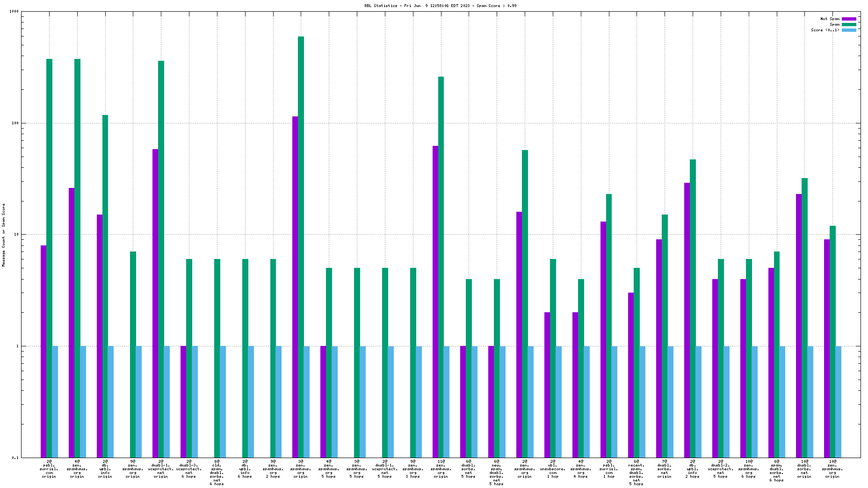Select the old.spam.dnsbl.sorbs.net 6 hops label
Screen dimensions: 868x488
click(x=217, y=473)
